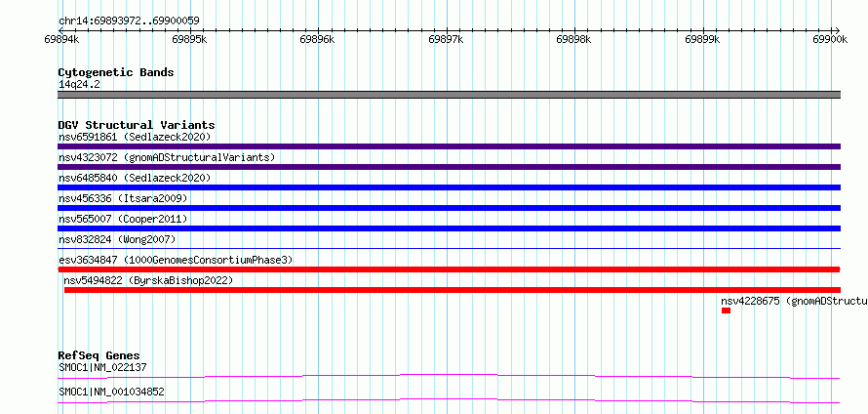
Task: Click the DGV Structural Variants track title
Action: 137,125
